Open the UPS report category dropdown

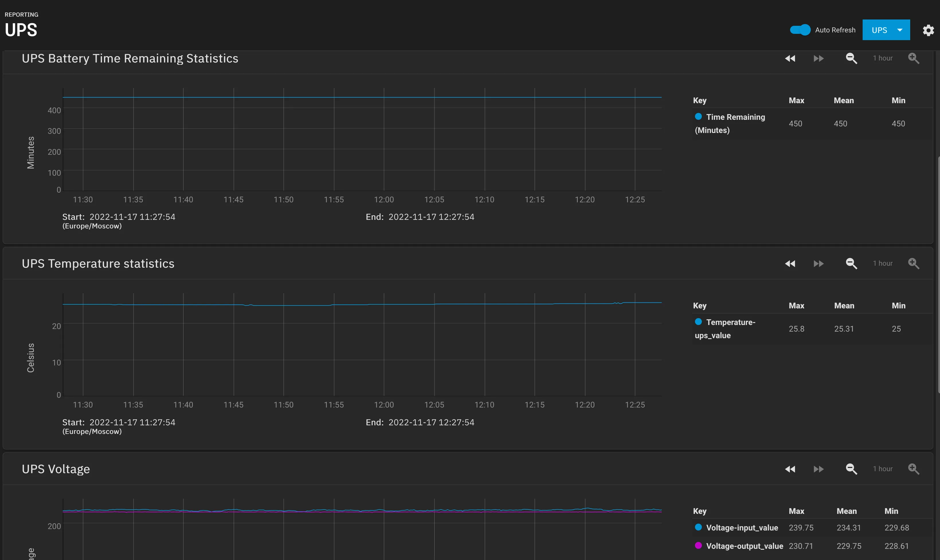point(886,30)
